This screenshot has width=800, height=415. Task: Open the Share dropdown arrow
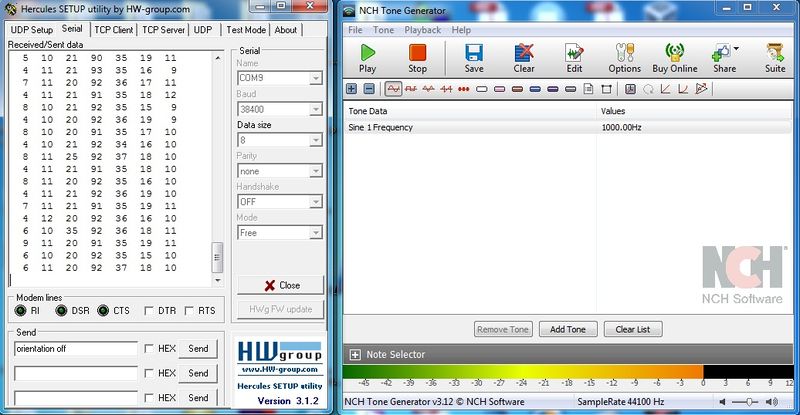[736, 49]
